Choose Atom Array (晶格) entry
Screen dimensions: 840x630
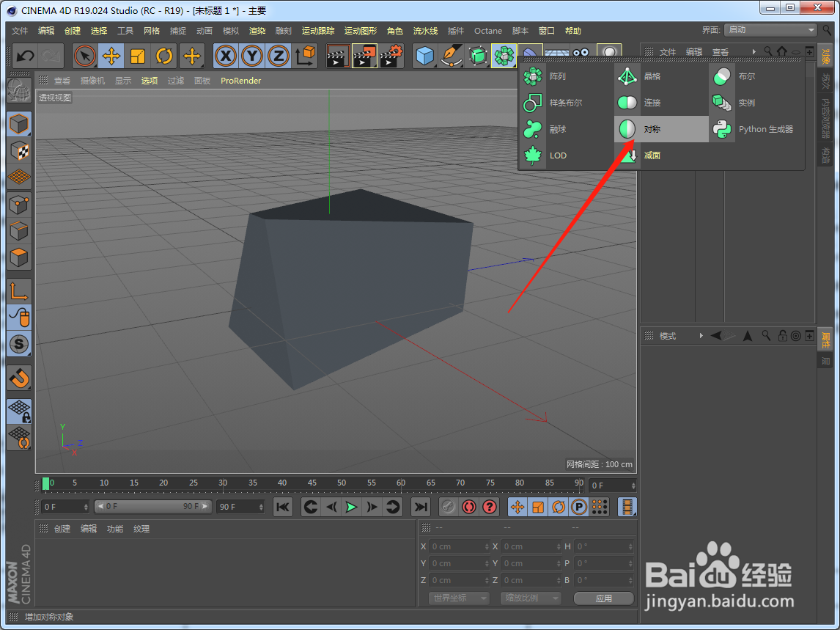click(x=661, y=76)
